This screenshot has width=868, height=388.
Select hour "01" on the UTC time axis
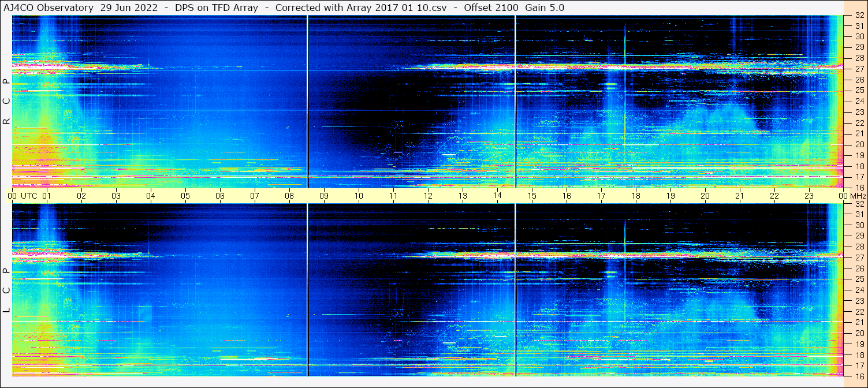47,196
